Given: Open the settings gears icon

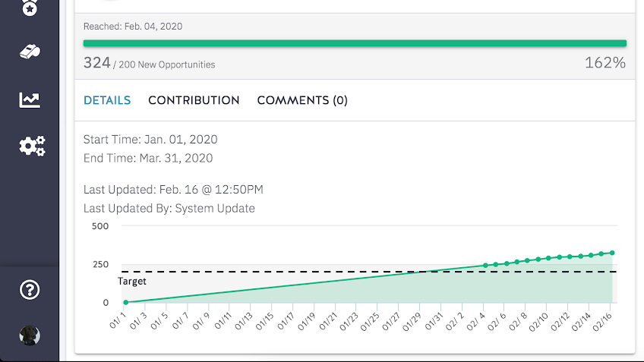Looking at the screenshot, I should pos(32,146).
